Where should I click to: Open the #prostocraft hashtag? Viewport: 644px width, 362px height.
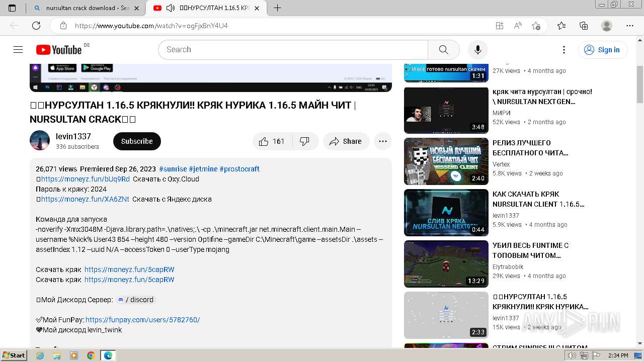click(x=239, y=169)
